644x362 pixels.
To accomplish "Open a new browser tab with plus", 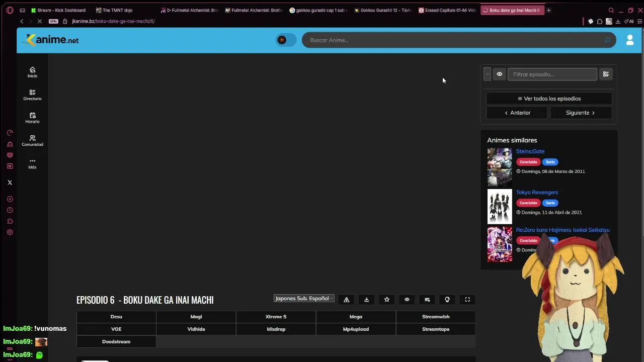I will pyautogui.click(x=549, y=10).
